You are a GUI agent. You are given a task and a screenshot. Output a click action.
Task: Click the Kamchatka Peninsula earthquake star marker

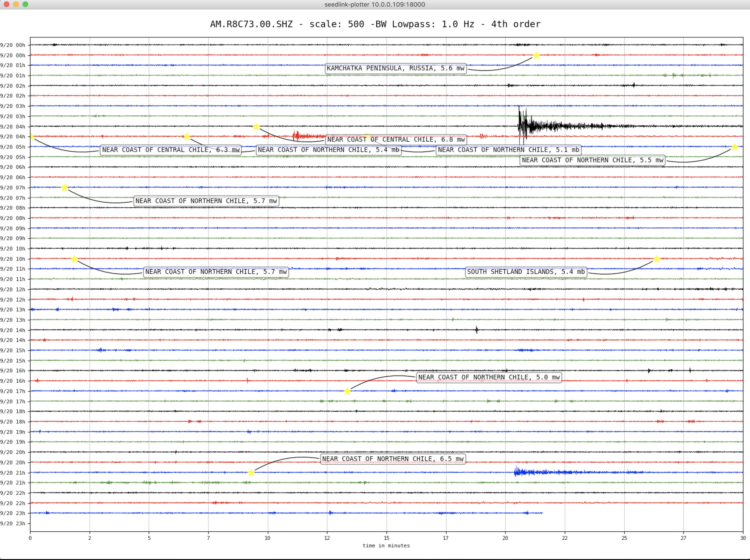536,55
